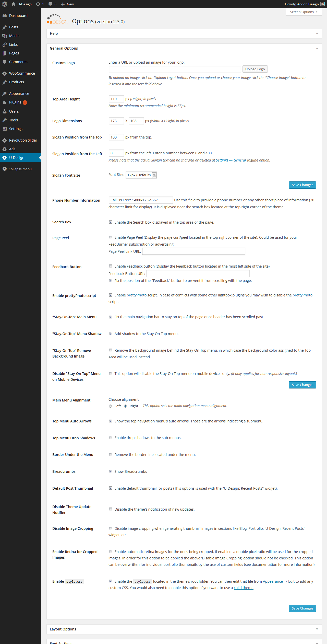Select Left main menu alignment
327x644 pixels.
tap(110, 406)
